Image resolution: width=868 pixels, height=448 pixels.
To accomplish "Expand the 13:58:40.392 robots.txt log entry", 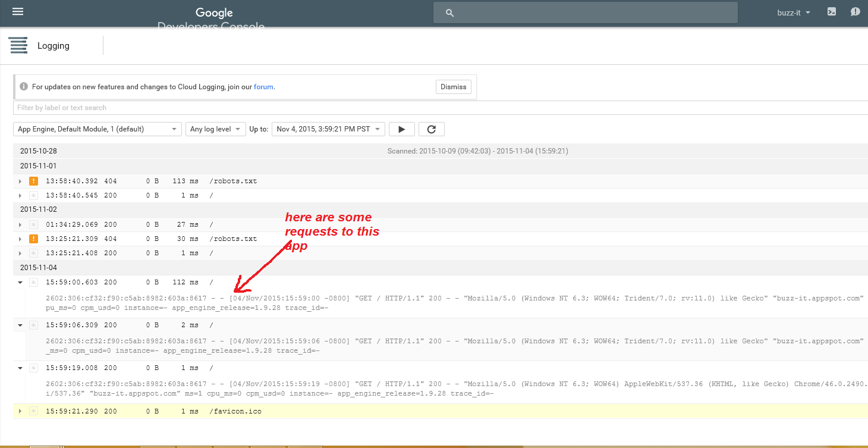I will pos(20,181).
